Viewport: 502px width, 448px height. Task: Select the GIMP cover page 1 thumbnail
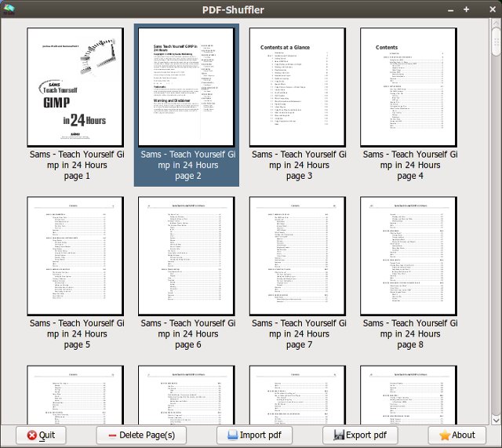coord(75,86)
